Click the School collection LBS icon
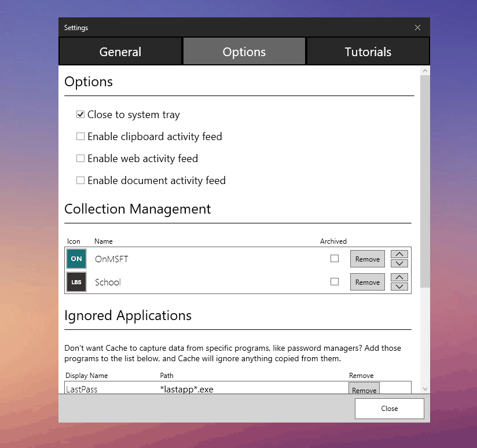 pyautogui.click(x=76, y=282)
